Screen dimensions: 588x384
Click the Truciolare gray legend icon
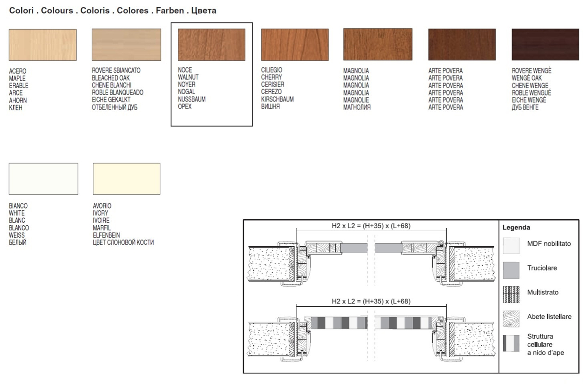511,270
